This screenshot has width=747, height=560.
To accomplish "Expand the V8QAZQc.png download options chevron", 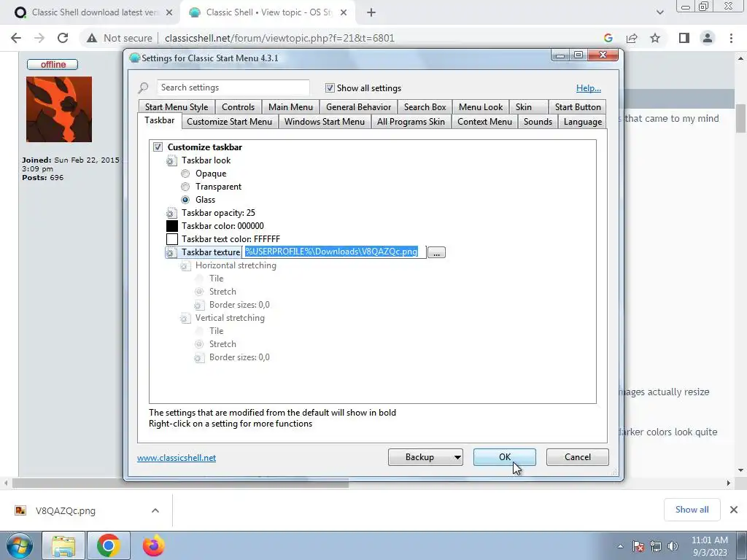I will click(155, 510).
